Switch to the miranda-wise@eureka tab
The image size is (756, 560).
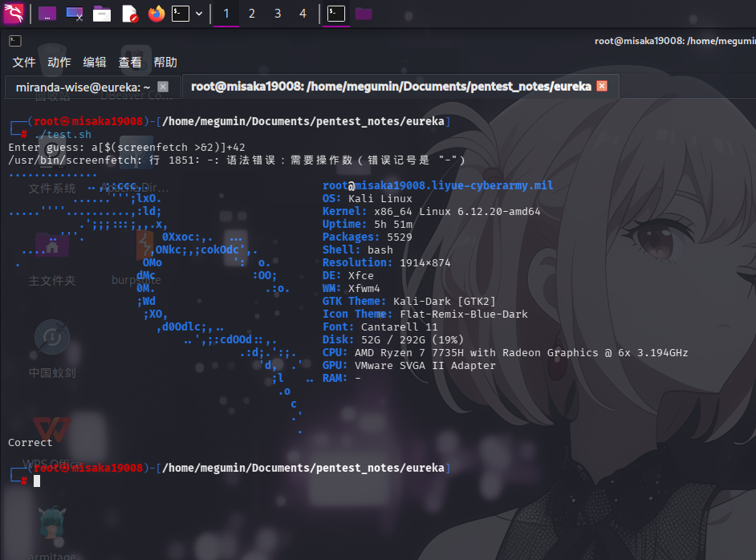pyautogui.click(x=83, y=87)
